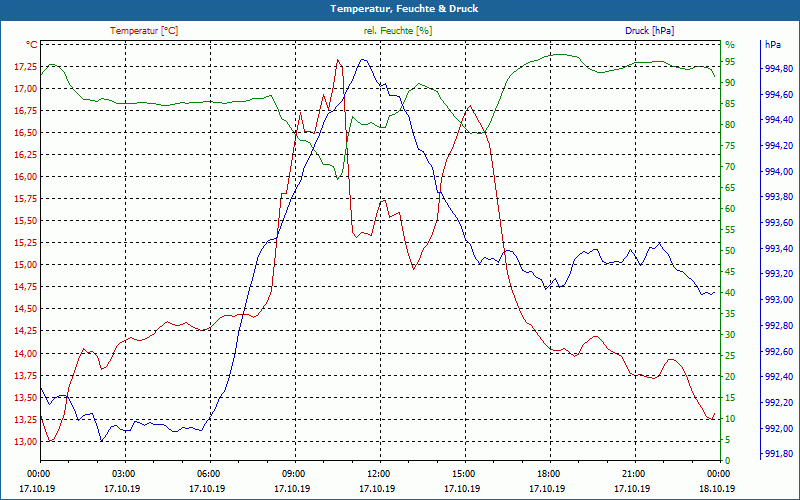Viewport: 800px width, 500px height.
Task: Click temperature axis value 17,00
Action: click(x=27, y=89)
